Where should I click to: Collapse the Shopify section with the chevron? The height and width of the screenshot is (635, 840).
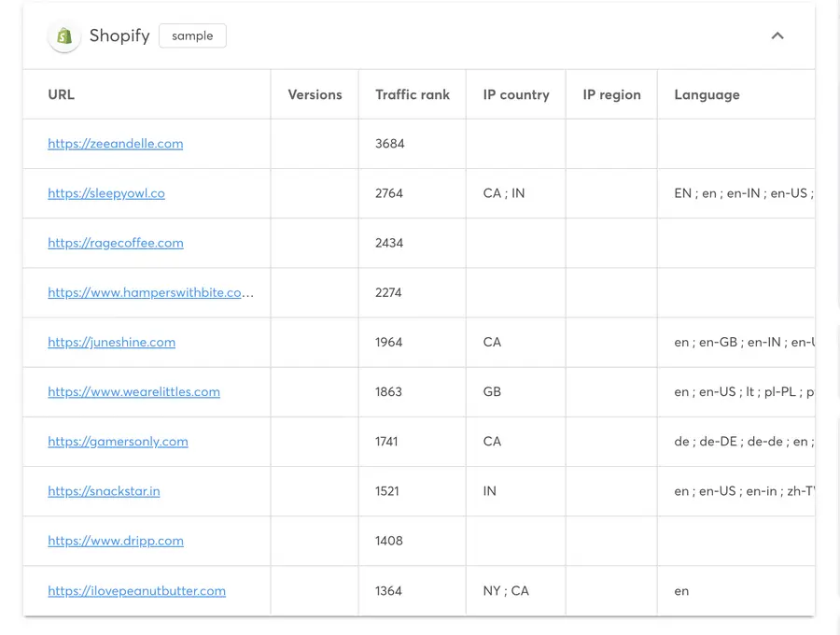(x=777, y=35)
